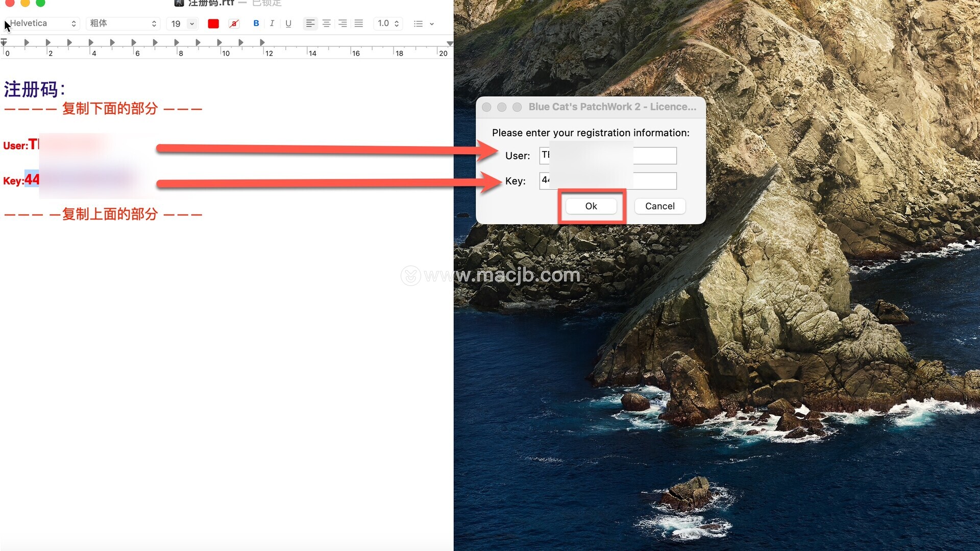Click the 注册码.rtf document title
Viewport: 980px width, 551px height.
(211, 3)
